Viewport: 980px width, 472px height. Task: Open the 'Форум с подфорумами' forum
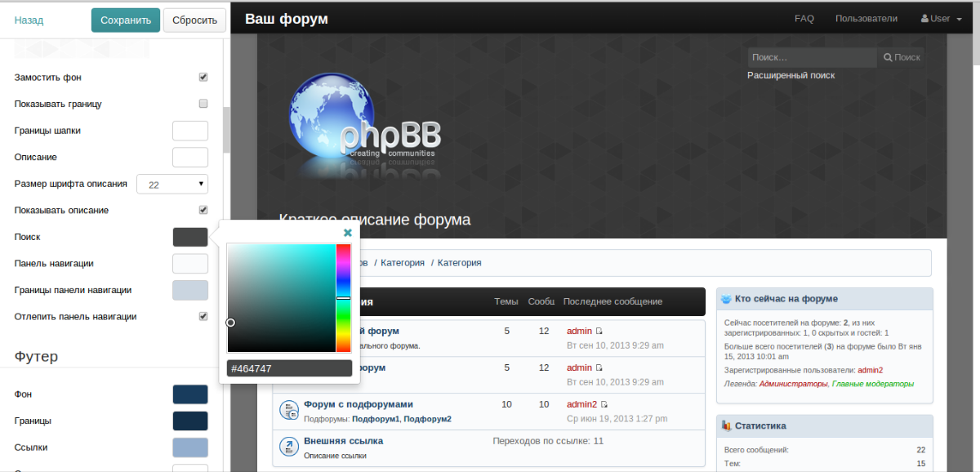[x=359, y=404]
